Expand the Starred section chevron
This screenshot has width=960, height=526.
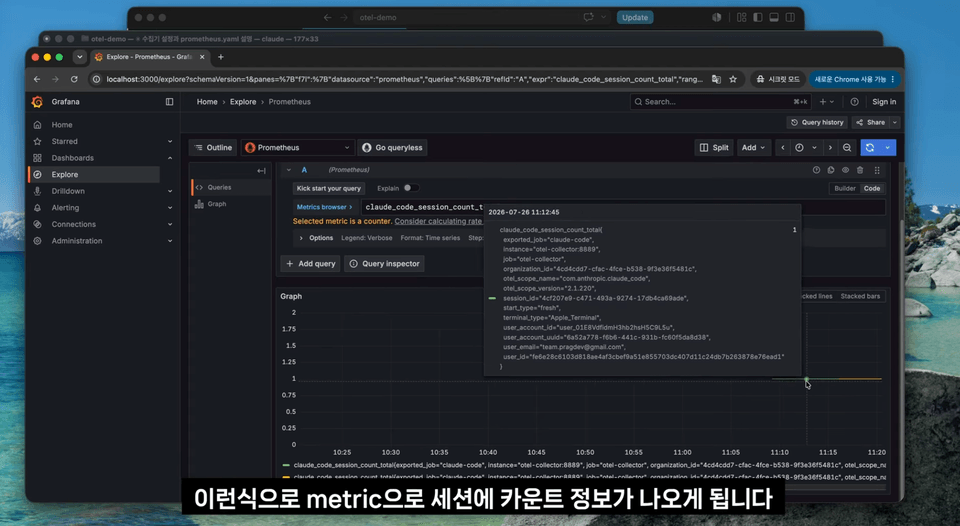(170, 141)
